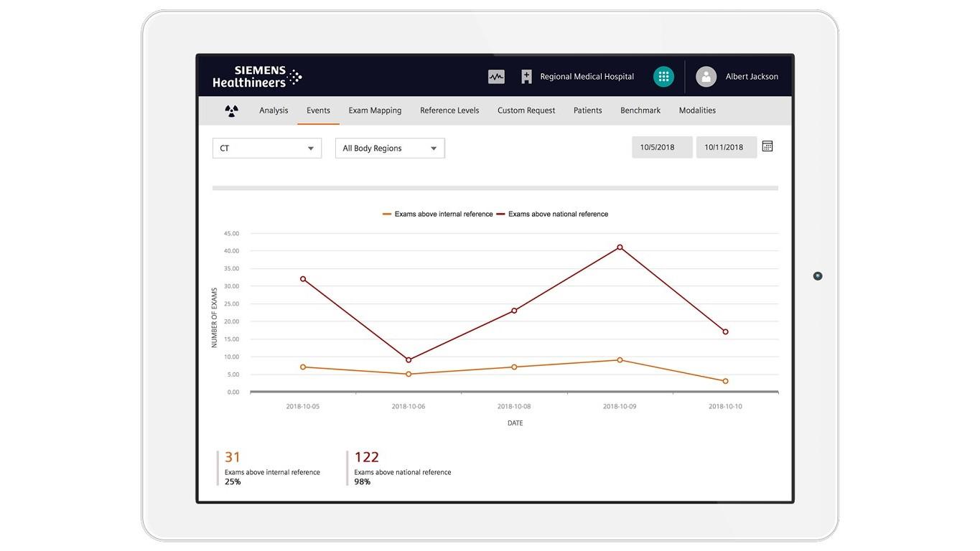
Task: Click the Regional Medical Hospital label
Action: coord(587,77)
